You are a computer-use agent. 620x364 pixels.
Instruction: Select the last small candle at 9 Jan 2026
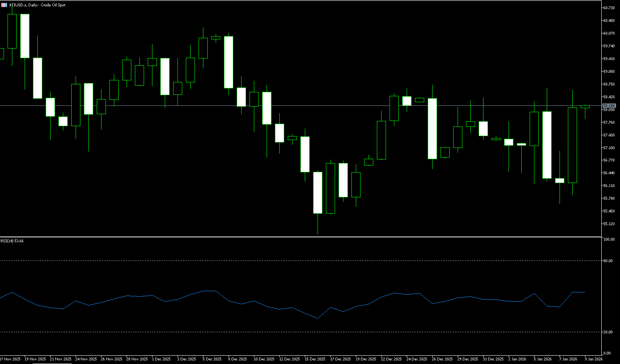585,107
